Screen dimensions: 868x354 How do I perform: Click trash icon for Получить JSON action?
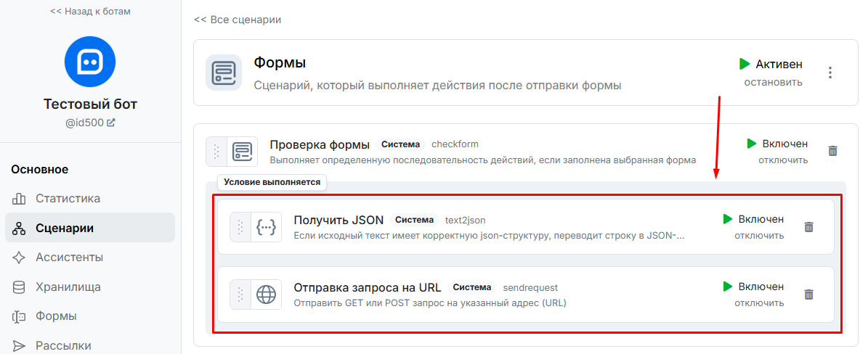click(x=808, y=227)
